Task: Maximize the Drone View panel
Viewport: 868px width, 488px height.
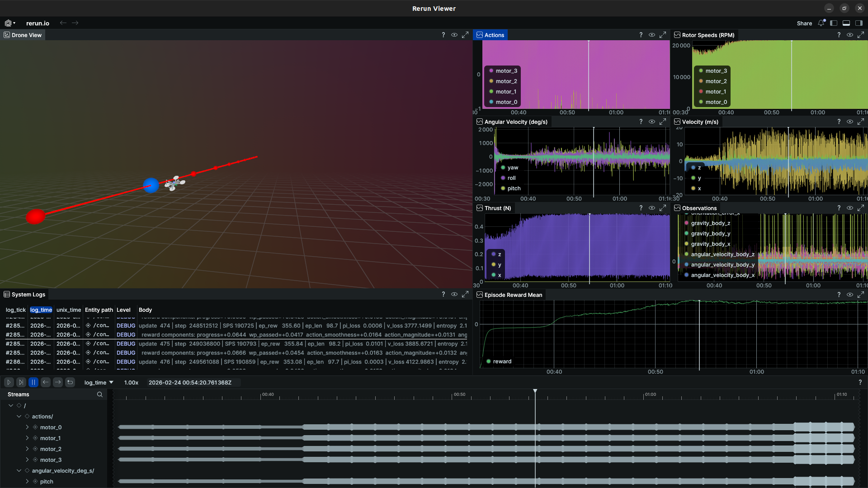Action: (465, 35)
